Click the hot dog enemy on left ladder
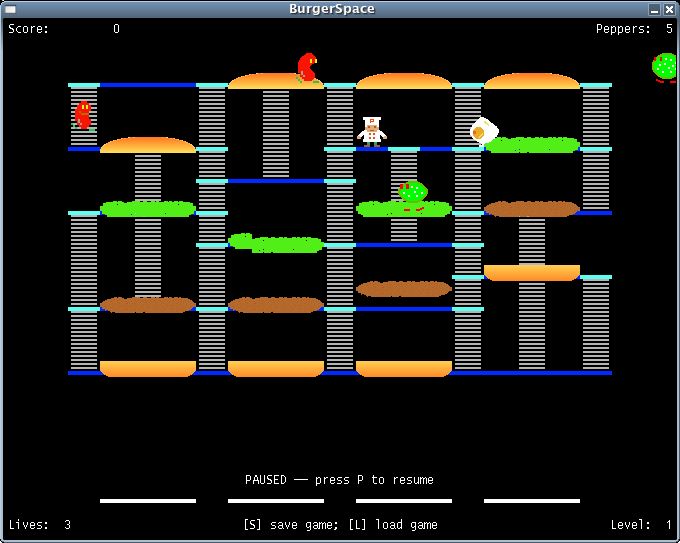 pyautogui.click(x=83, y=115)
